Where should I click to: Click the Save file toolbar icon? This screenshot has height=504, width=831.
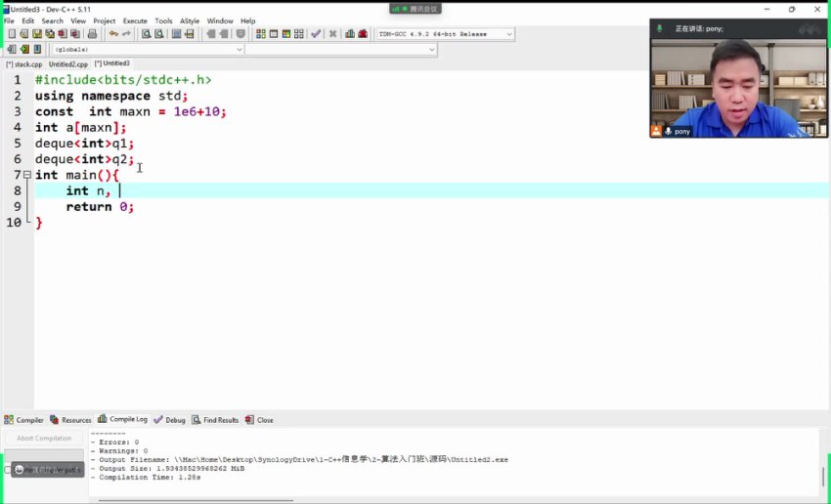tap(36, 34)
